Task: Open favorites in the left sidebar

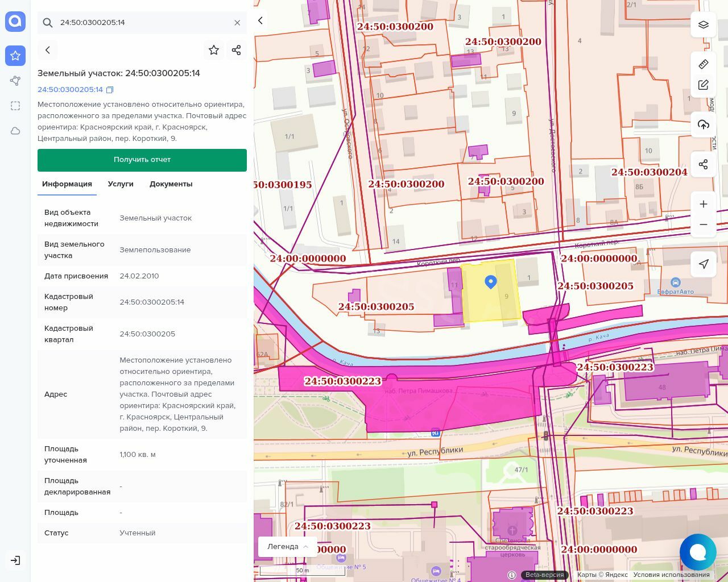Action: 15,56
